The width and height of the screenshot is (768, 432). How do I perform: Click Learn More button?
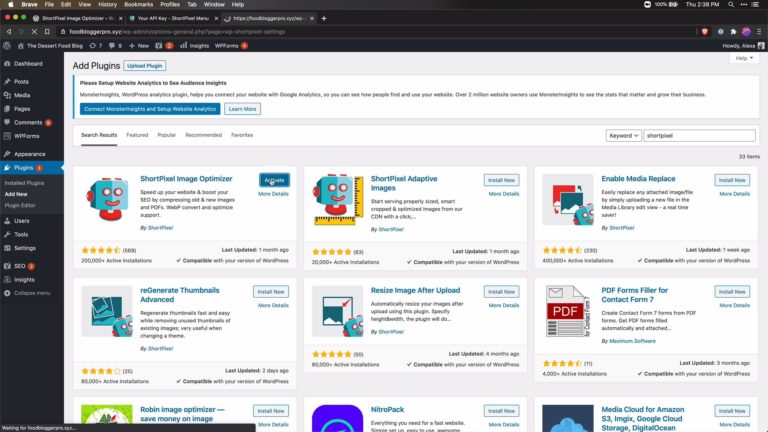[x=242, y=109]
